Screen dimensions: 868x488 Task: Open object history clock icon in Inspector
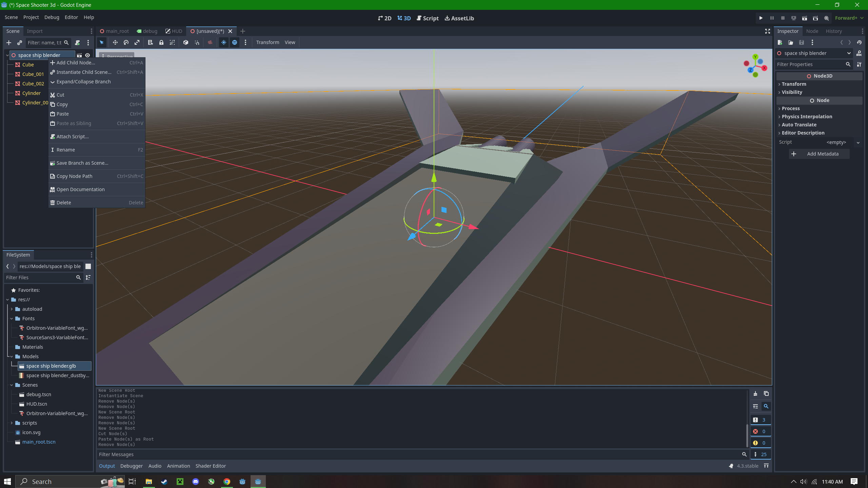point(859,42)
